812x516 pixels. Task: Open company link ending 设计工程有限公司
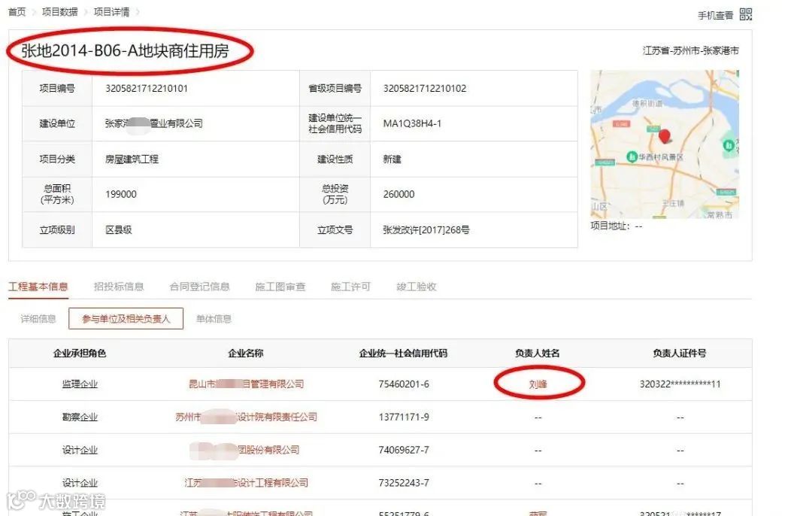[x=246, y=483]
